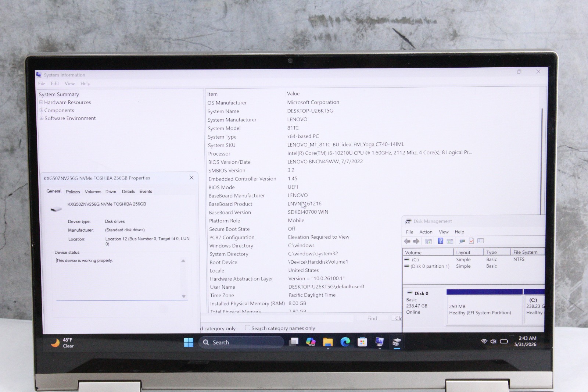Click the System Information title bar icon

point(39,75)
